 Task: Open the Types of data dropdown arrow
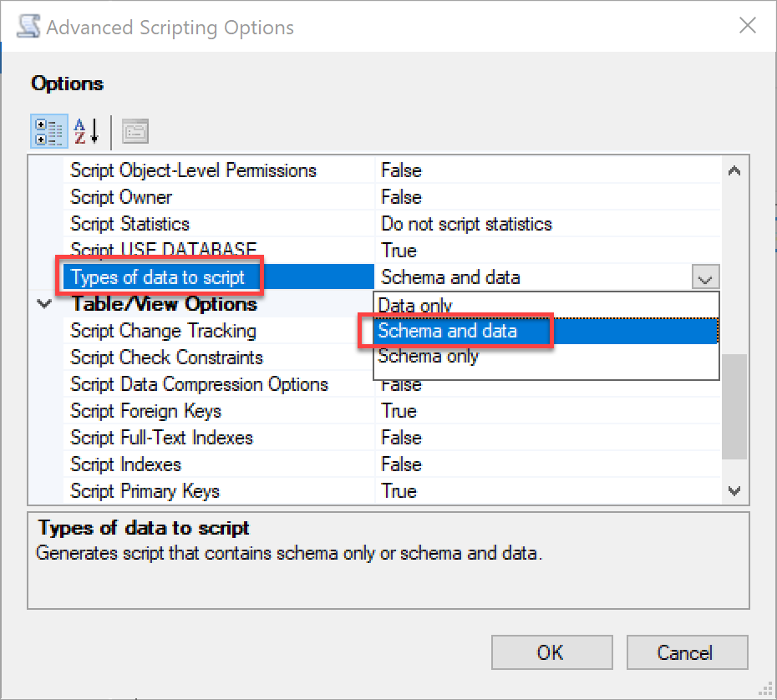(x=705, y=277)
